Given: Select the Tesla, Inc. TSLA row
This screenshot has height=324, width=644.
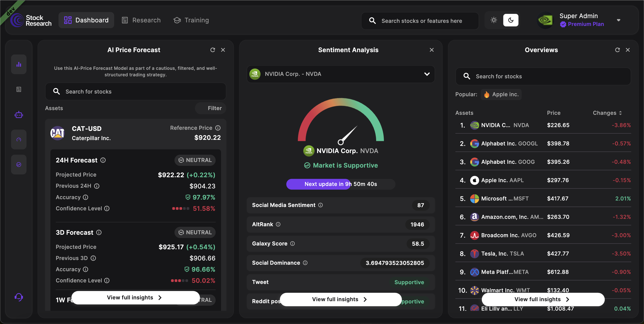Looking at the screenshot, I should coord(543,254).
